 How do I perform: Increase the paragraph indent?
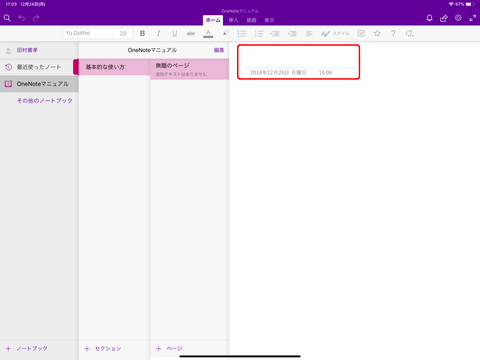(x=292, y=33)
